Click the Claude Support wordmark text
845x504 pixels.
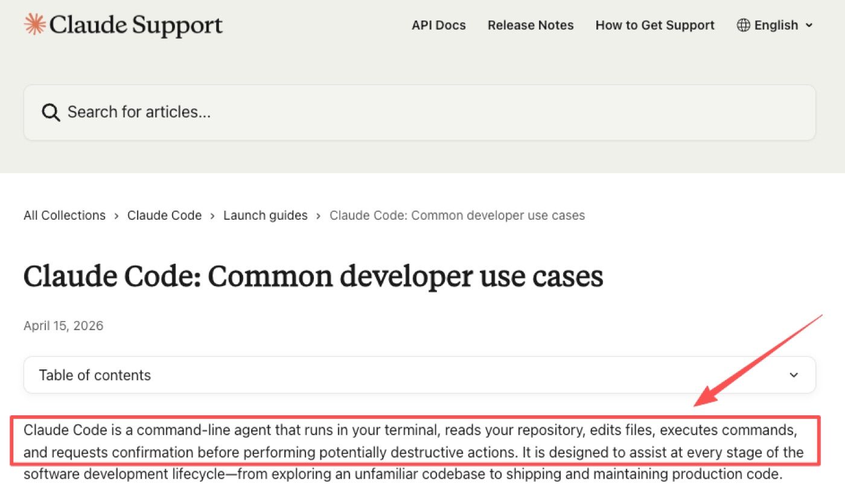tap(136, 25)
